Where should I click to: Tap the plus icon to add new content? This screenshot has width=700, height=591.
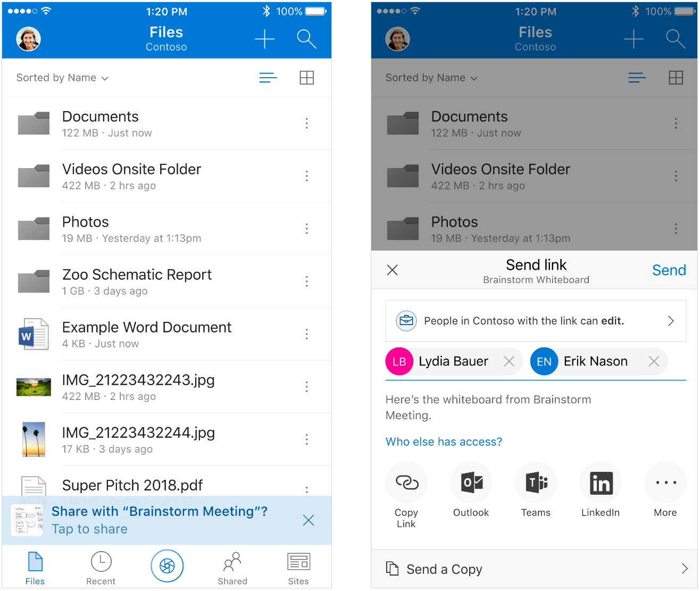(x=264, y=39)
